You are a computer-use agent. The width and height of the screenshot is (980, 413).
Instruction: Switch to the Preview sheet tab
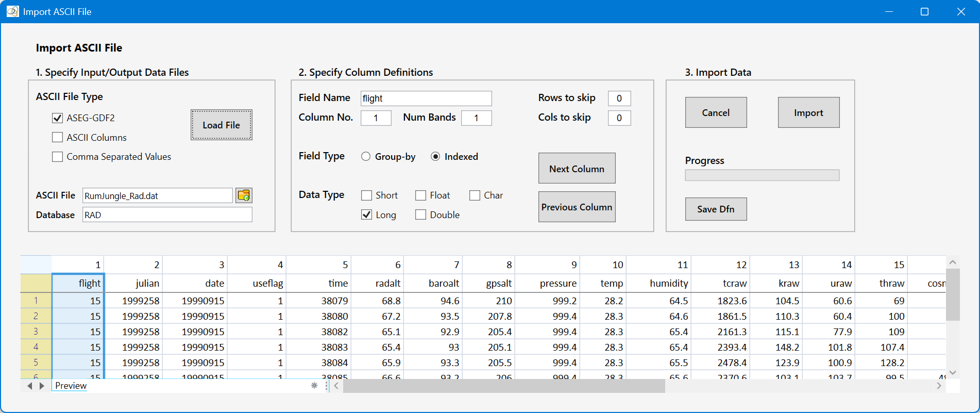click(71, 386)
